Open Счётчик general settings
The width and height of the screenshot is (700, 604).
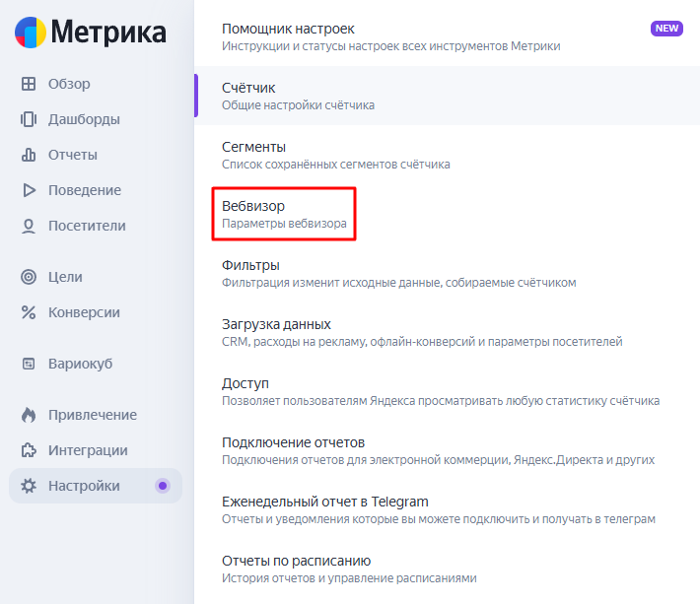tap(448, 96)
